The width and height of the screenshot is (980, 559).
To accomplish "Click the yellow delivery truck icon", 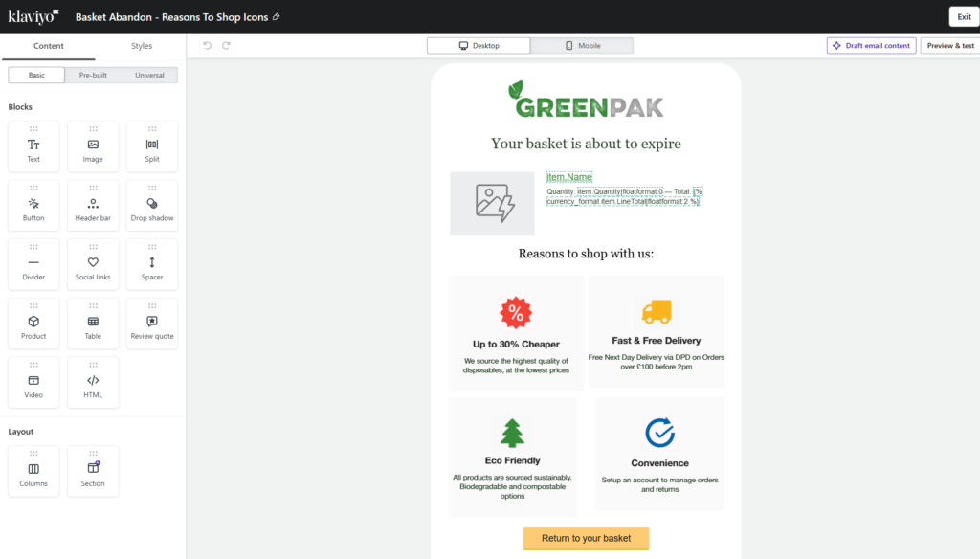I will tap(657, 311).
